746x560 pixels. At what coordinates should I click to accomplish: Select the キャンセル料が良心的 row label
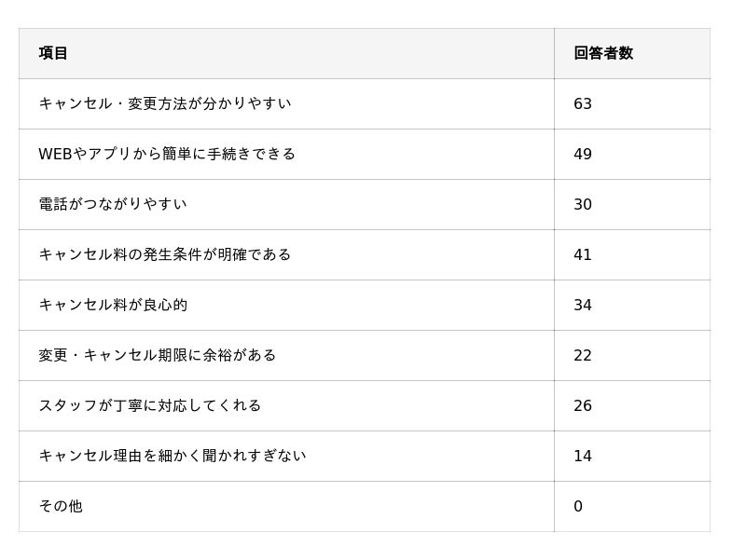[x=113, y=305]
